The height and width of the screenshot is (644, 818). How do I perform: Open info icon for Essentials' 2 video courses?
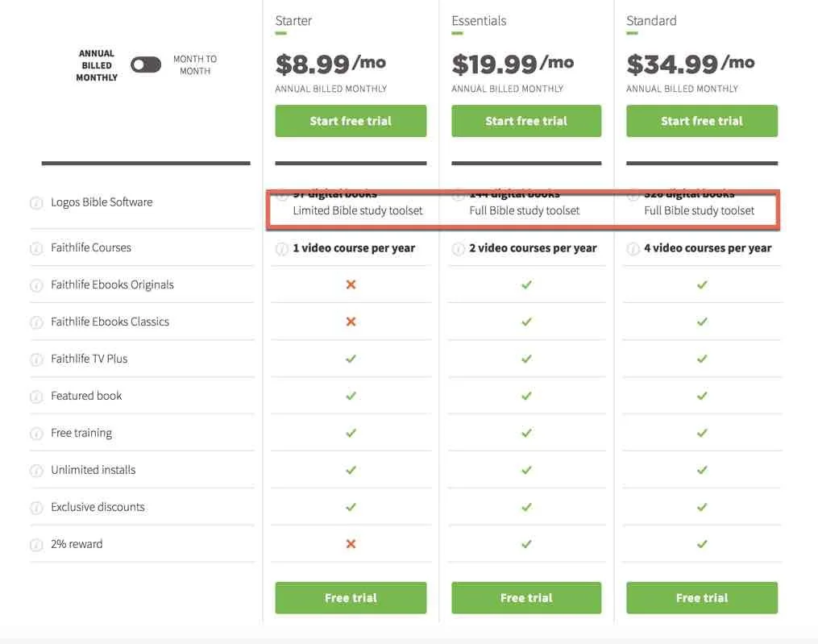[x=458, y=248]
